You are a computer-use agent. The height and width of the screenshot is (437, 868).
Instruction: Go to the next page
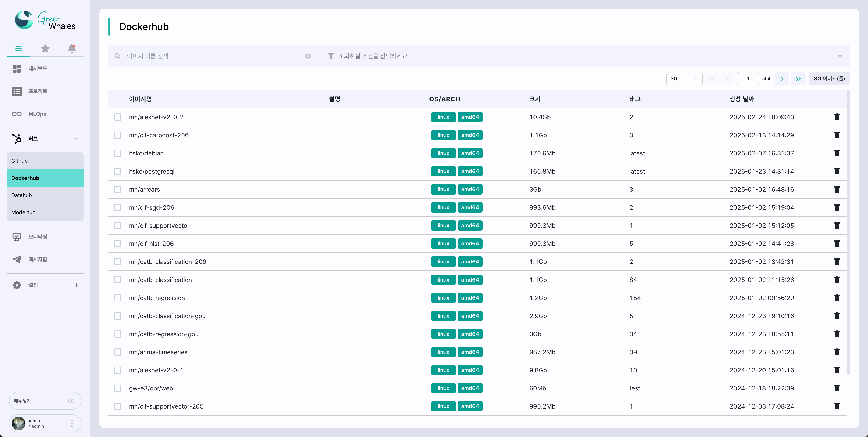[x=782, y=78]
